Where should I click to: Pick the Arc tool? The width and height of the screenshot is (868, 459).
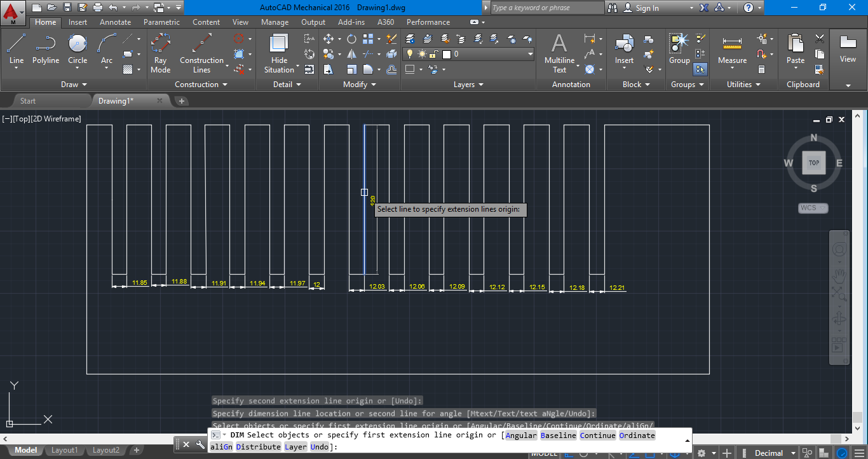pos(107,51)
